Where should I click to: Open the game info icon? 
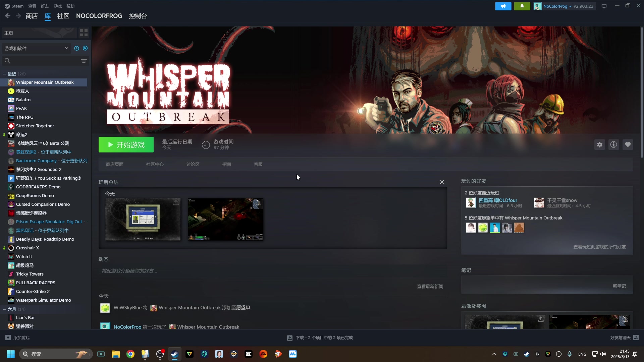[x=614, y=145]
